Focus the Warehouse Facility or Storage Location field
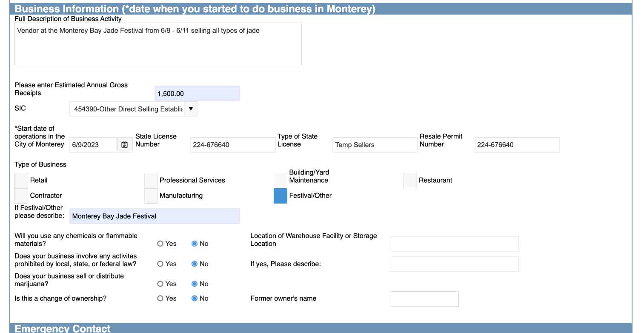This screenshot has height=333, width=644. [454, 244]
